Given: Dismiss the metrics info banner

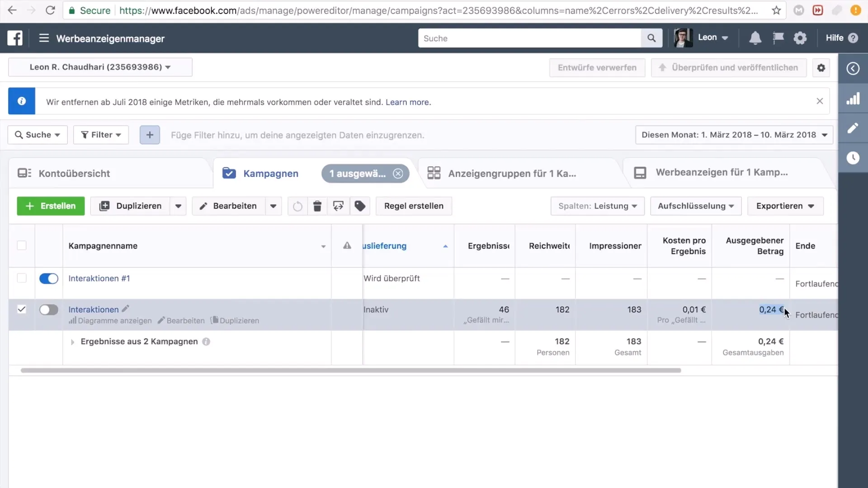Looking at the screenshot, I should 820,101.
